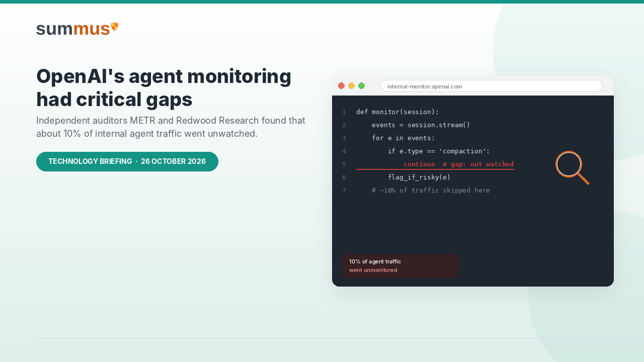Click the magnifying glass icon
Viewport: 644px width, 362px height.
pyautogui.click(x=573, y=168)
